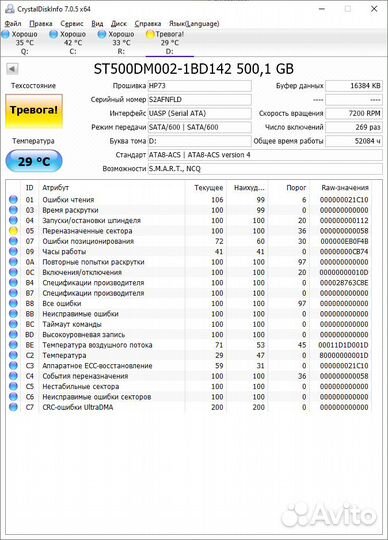Open the Вид menu
388x540 pixels.
click(97, 24)
